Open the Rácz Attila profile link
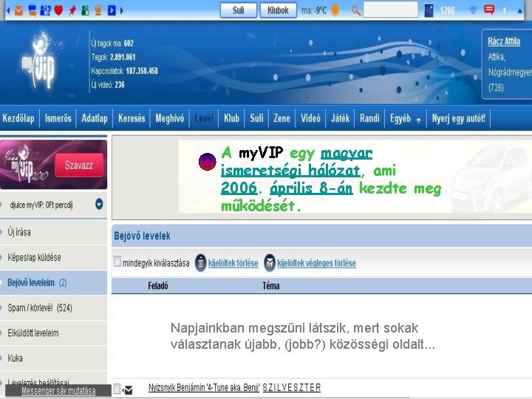532x399 pixels. pos(504,41)
